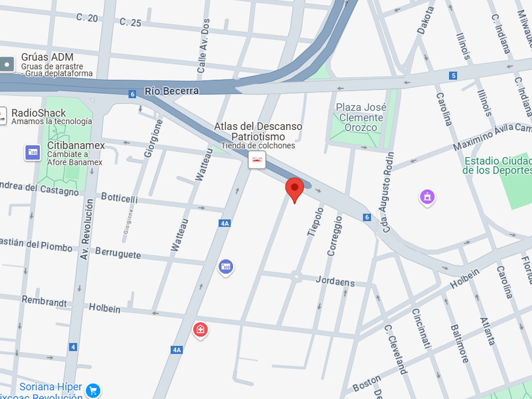This screenshot has height=399, width=532.
Task: Click the Río Becerra road label
Action: click(x=172, y=91)
